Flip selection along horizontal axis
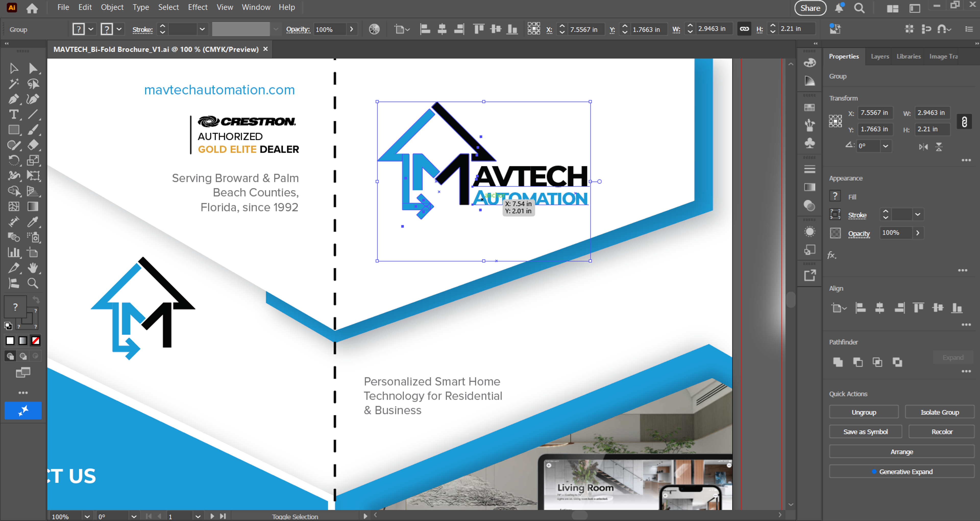 coord(923,147)
